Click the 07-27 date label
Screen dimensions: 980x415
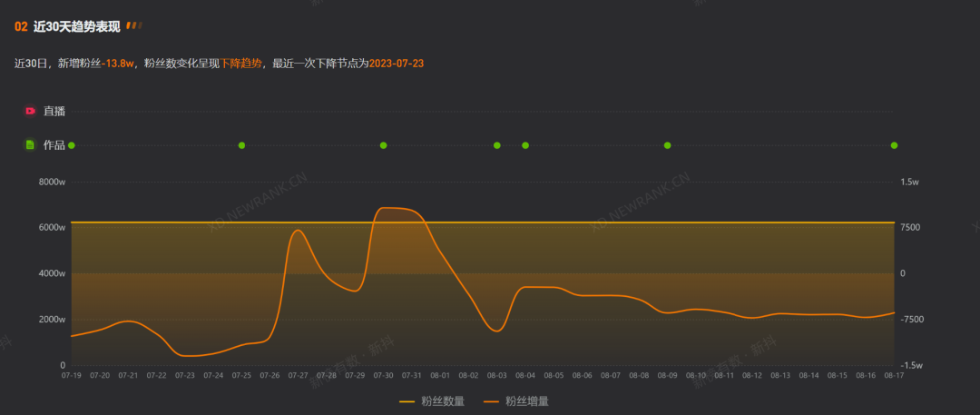(299, 376)
